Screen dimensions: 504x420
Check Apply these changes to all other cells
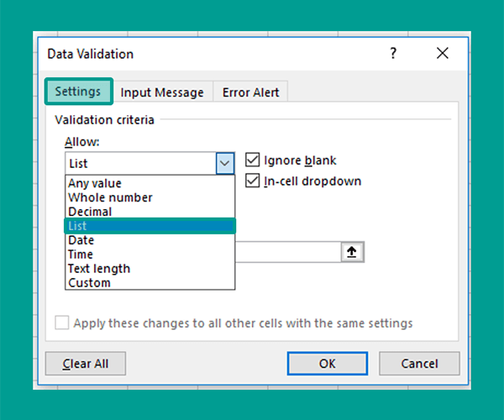tap(61, 323)
